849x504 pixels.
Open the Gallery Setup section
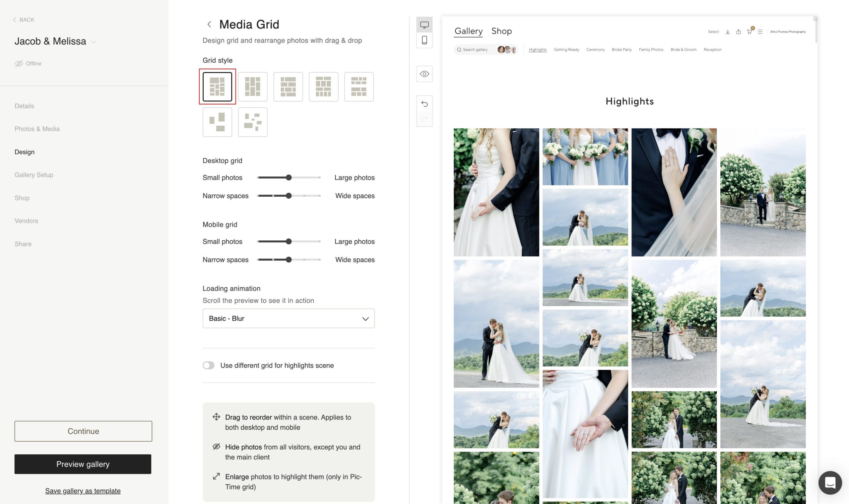pos(34,175)
